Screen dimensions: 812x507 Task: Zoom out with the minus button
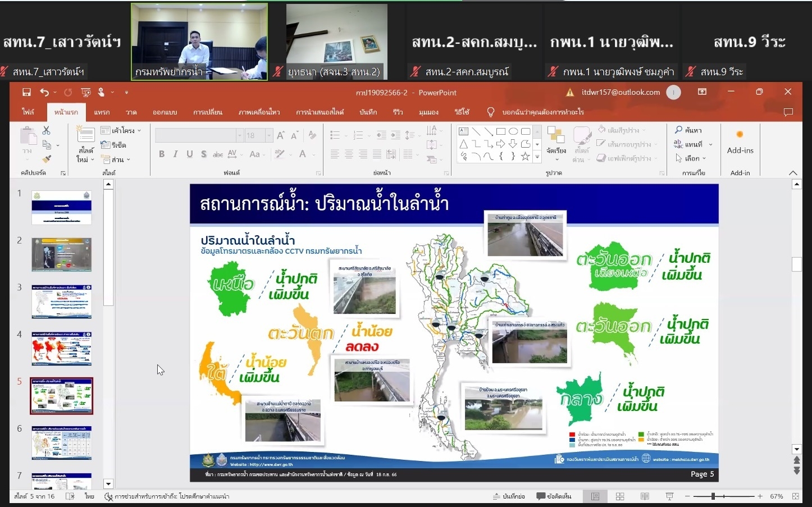click(x=687, y=496)
